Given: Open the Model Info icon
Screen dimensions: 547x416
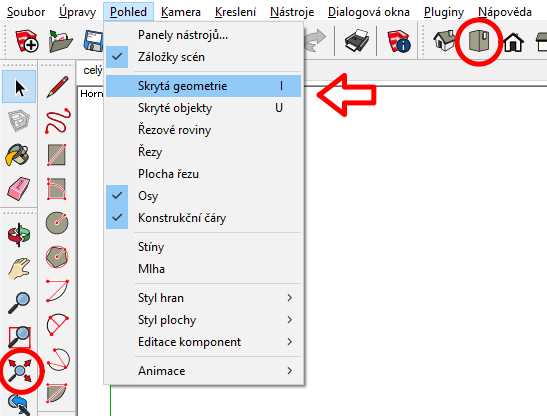Looking at the screenshot, I should (399, 41).
